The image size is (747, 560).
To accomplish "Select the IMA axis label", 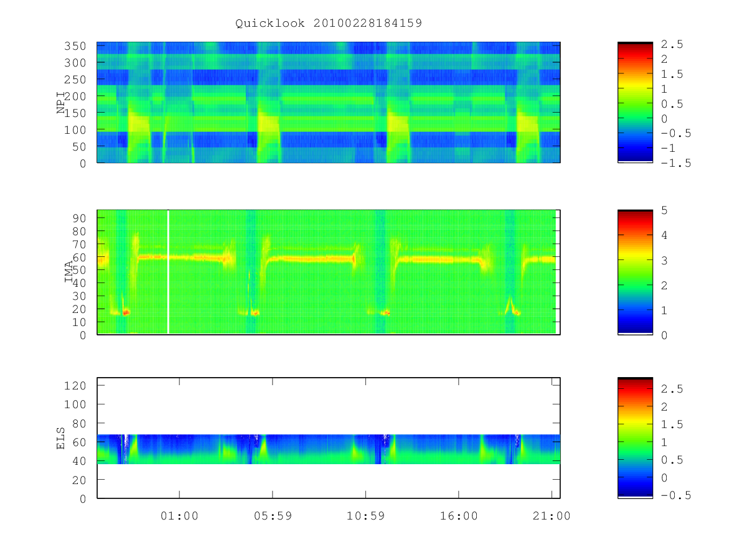I will coord(69,272).
